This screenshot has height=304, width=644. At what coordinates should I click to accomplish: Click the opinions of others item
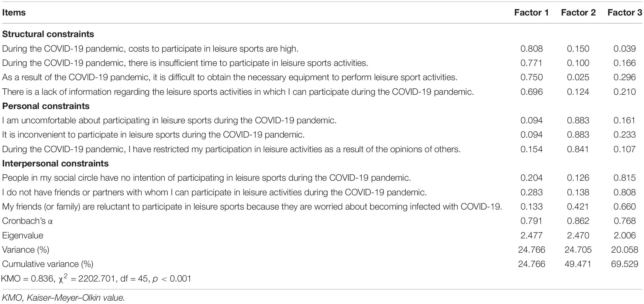pyautogui.click(x=231, y=149)
